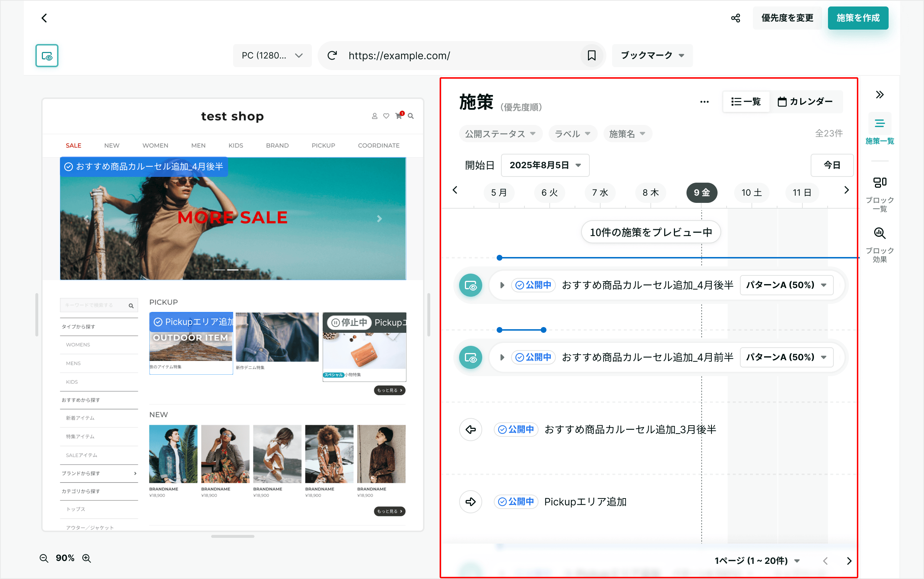This screenshot has height=579, width=924.
Task: Open the 開始日 date picker 2025年8月5日
Action: [x=545, y=165]
